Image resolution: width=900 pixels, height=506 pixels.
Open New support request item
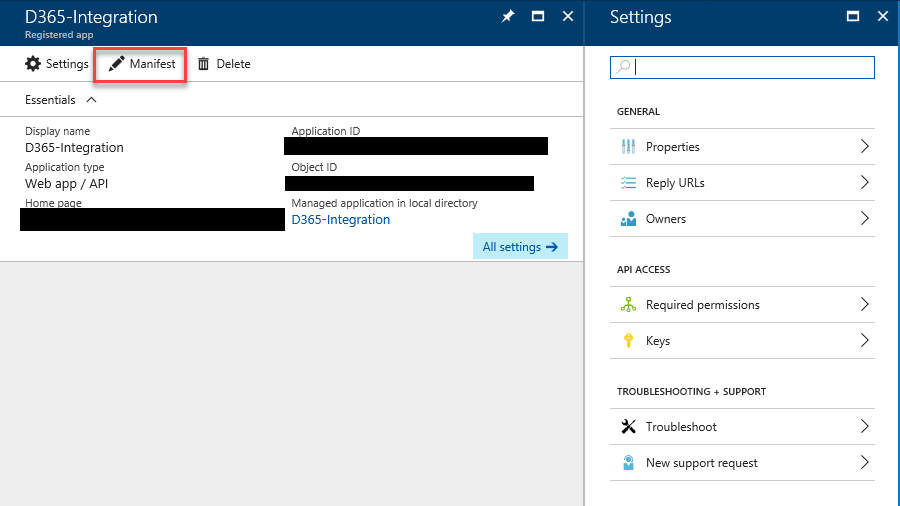click(742, 463)
